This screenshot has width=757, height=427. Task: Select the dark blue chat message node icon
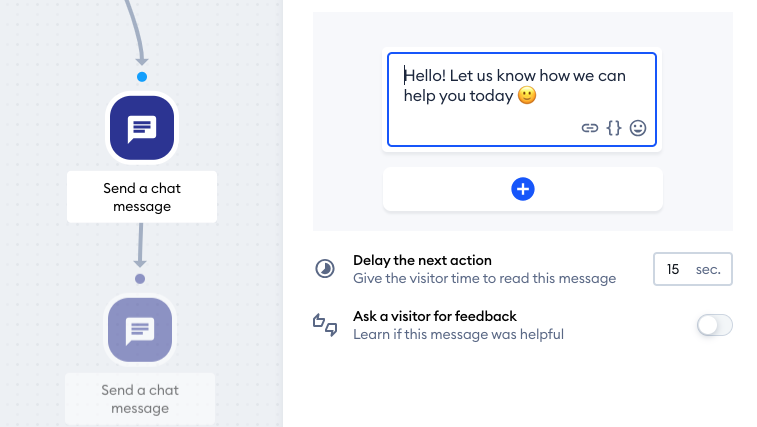[142, 128]
